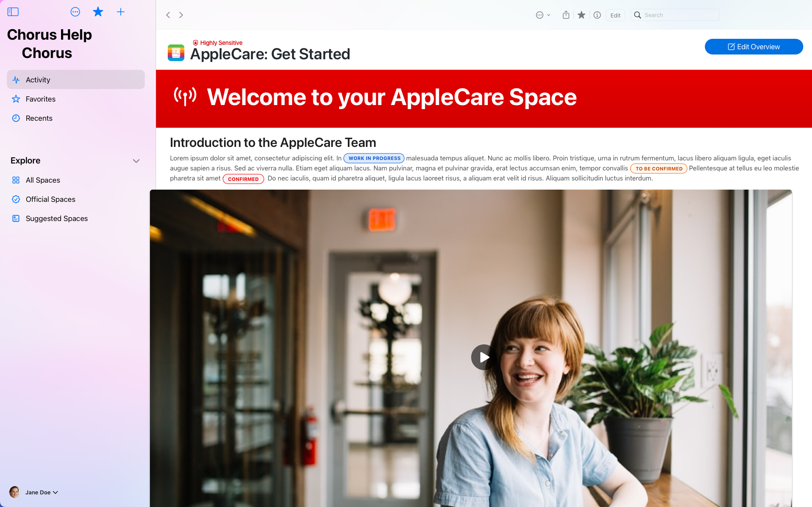Go back with the left chevron

(x=168, y=15)
